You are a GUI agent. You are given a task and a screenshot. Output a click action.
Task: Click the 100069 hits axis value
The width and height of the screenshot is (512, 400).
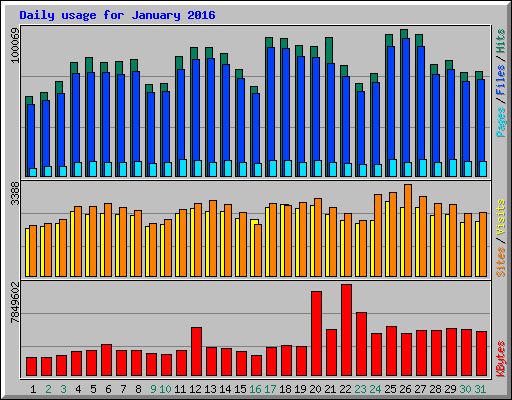click(x=15, y=45)
